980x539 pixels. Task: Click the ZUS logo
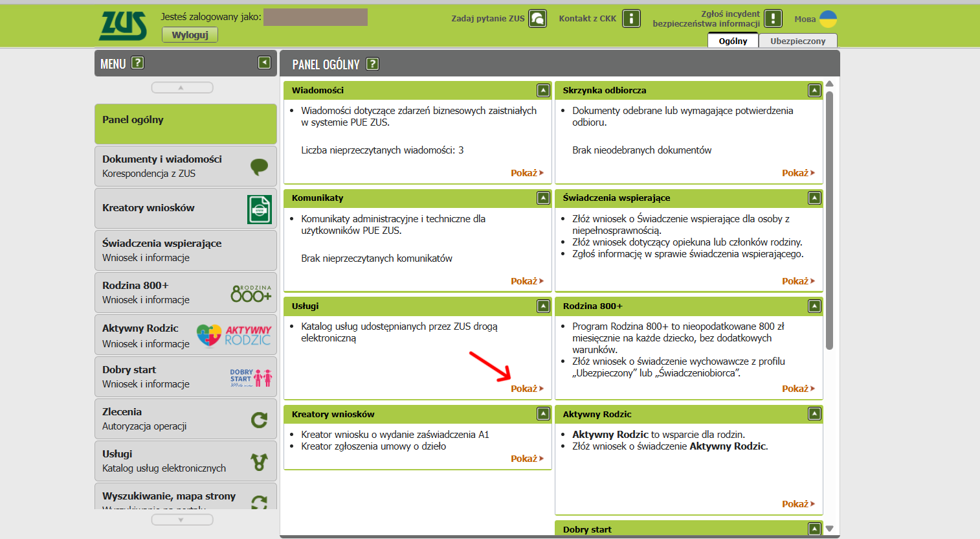pos(122,26)
